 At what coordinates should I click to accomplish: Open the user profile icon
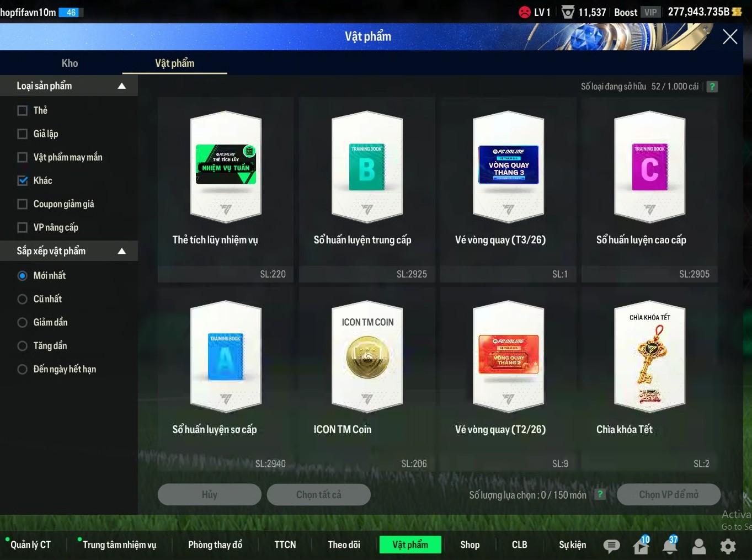pyautogui.click(x=699, y=546)
